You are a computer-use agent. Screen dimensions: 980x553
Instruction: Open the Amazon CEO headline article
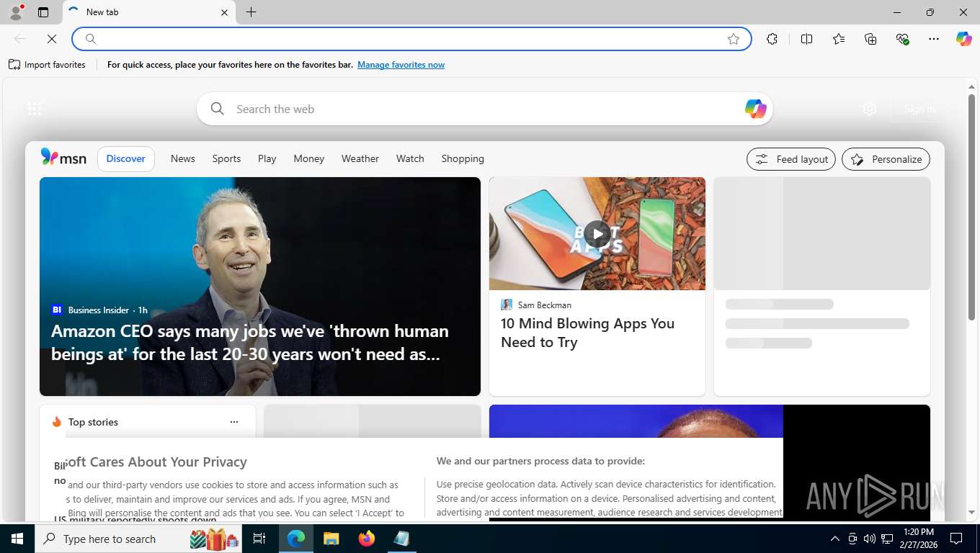[250, 343]
